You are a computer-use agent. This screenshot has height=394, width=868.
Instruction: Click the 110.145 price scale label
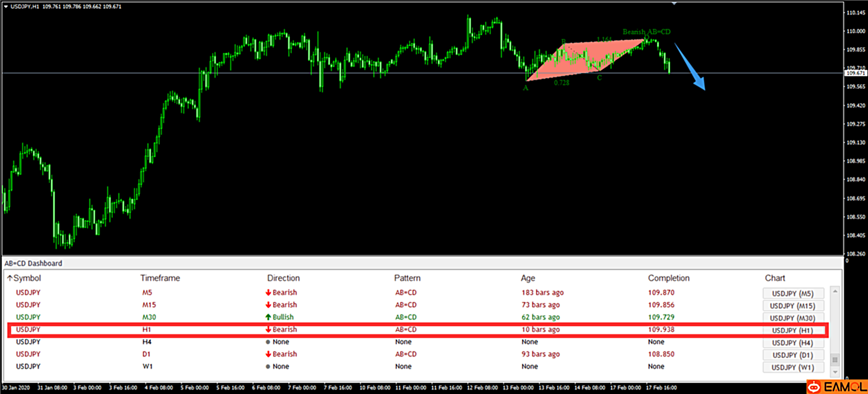pos(857,13)
